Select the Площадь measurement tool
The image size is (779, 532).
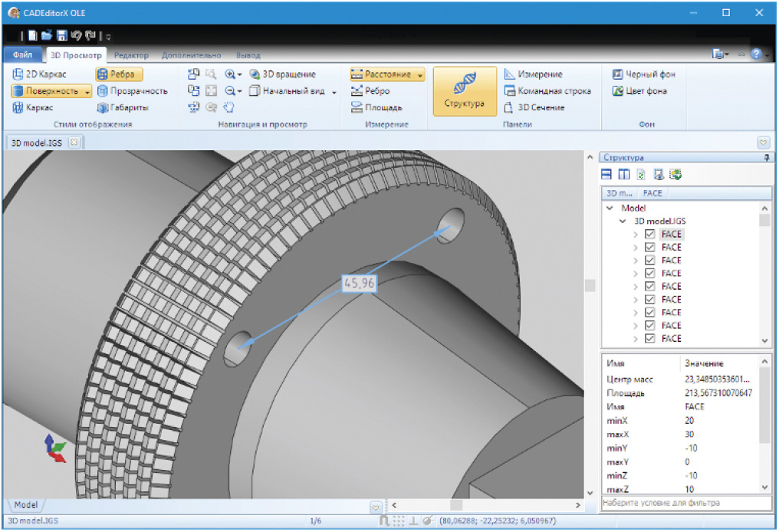[x=376, y=107]
